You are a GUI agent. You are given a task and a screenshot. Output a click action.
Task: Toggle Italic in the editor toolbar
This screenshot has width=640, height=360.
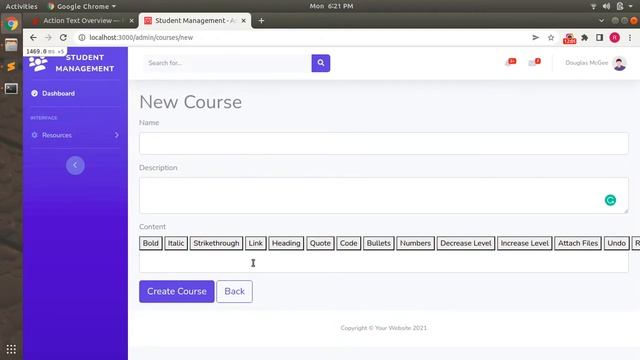tap(176, 243)
